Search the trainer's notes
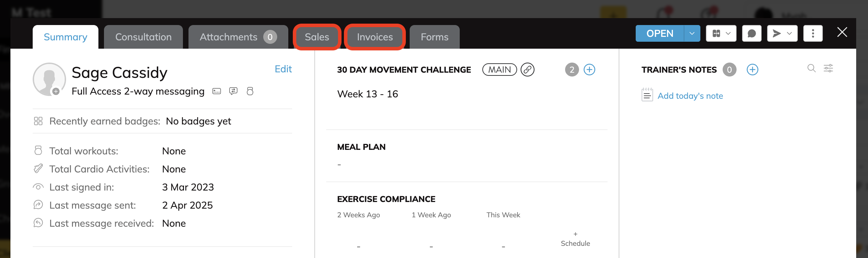Viewport: 868px width, 258px height. (x=811, y=68)
